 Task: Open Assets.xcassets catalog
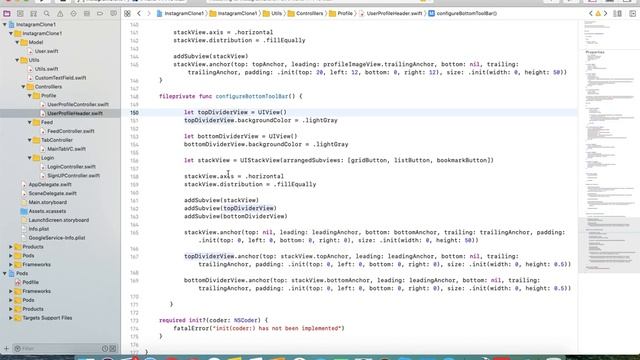point(44,211)
